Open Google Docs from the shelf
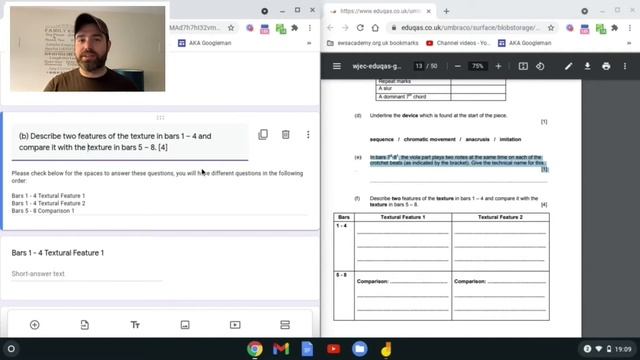The image size is (640, 360). click(x=307, y=349)
